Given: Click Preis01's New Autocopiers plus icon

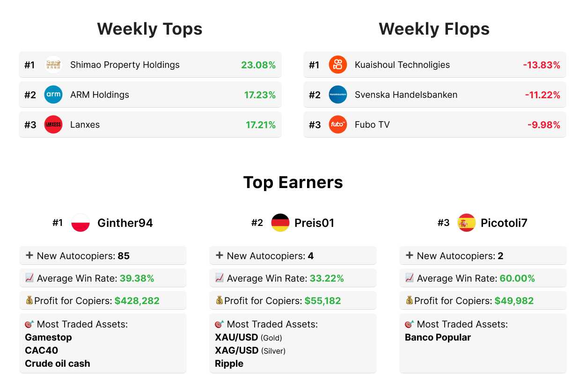Looking at the screenshot, I should click(219, 255).
